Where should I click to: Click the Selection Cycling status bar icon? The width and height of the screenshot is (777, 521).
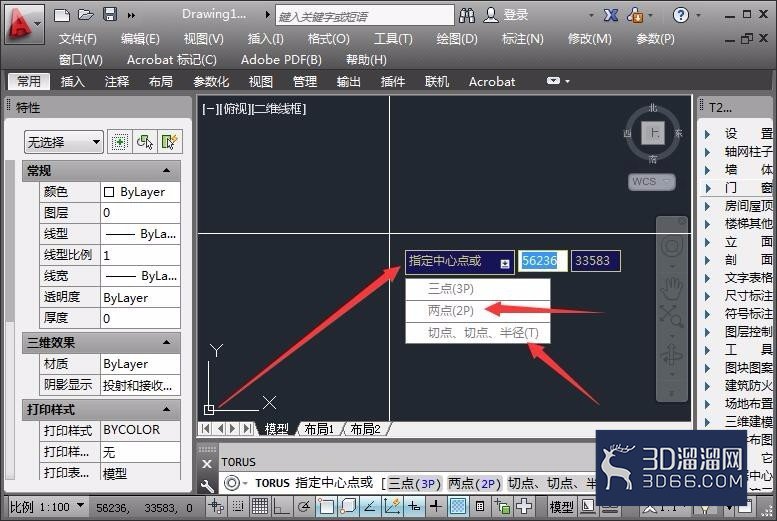pos(502,507)
